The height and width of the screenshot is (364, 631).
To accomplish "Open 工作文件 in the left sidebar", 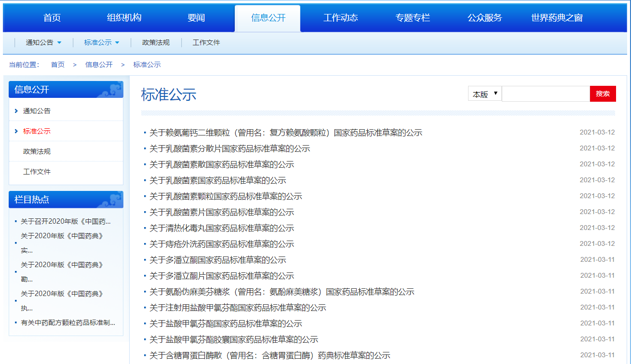I will point(37,172).
